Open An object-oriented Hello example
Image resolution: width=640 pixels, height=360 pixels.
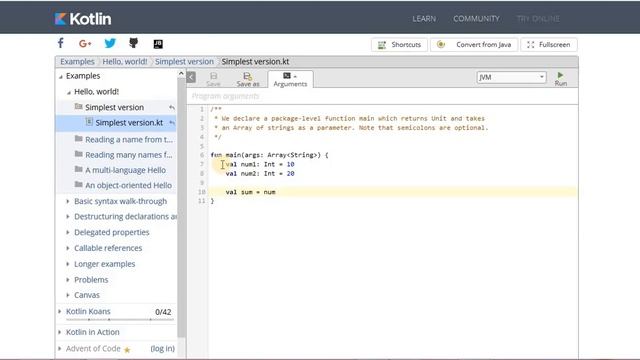tap(128, 185)
